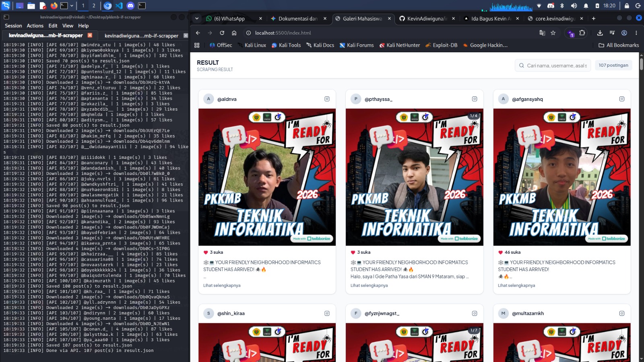This screenshot has width=644, height=362.
Task: Open @pthayssa_'s post image
Action: pos(415,177)
